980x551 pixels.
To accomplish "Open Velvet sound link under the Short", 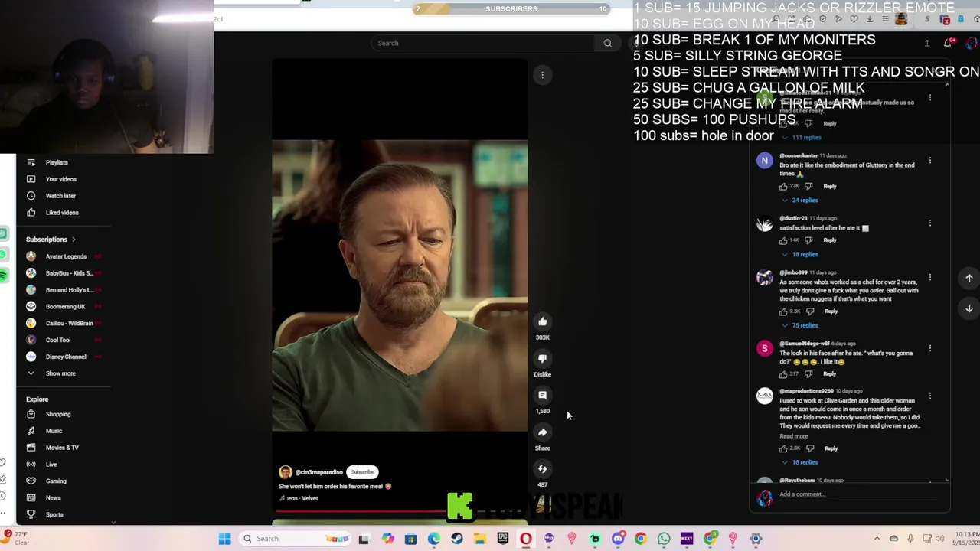I will click(299, 498).
